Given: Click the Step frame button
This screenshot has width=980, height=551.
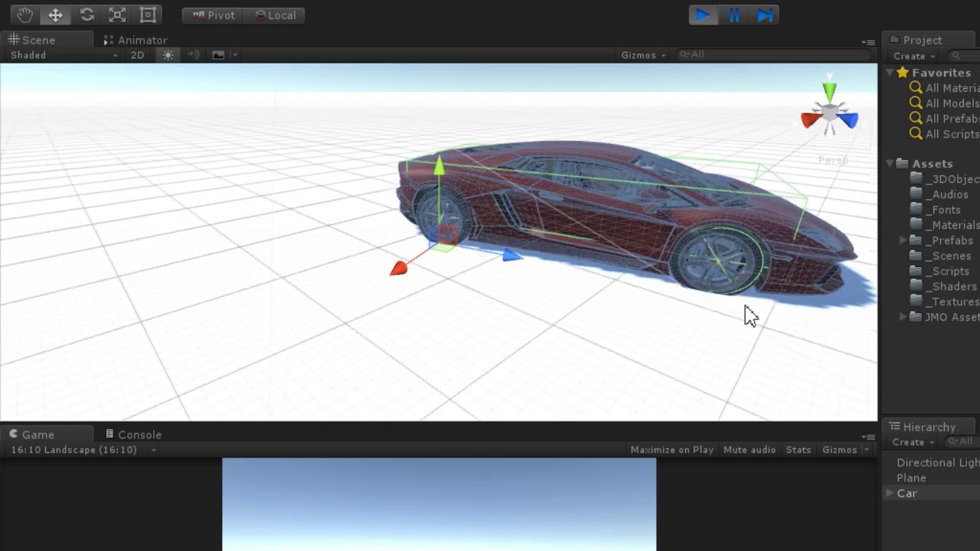Looking at the screenshot, I should coord(765,15).
